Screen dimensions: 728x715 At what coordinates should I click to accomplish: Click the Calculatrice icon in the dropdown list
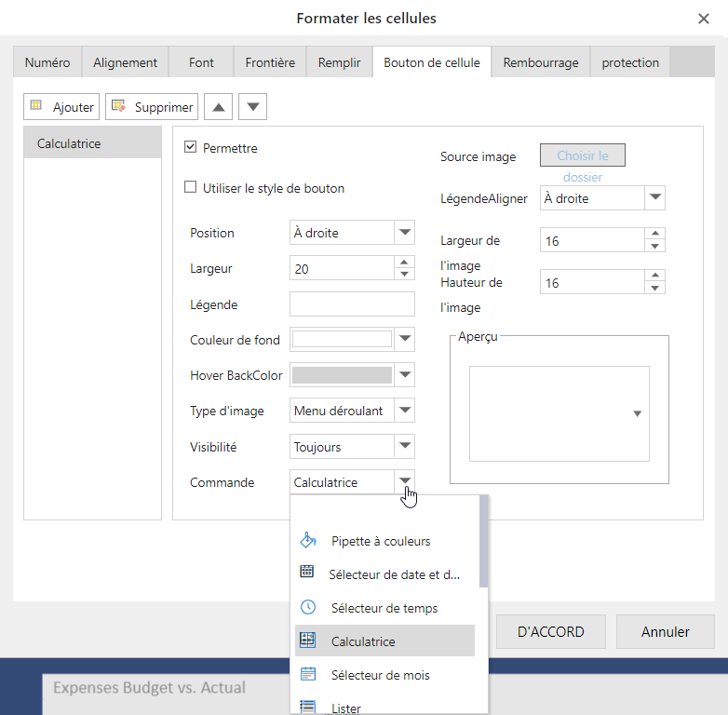[x=308, y=641]
